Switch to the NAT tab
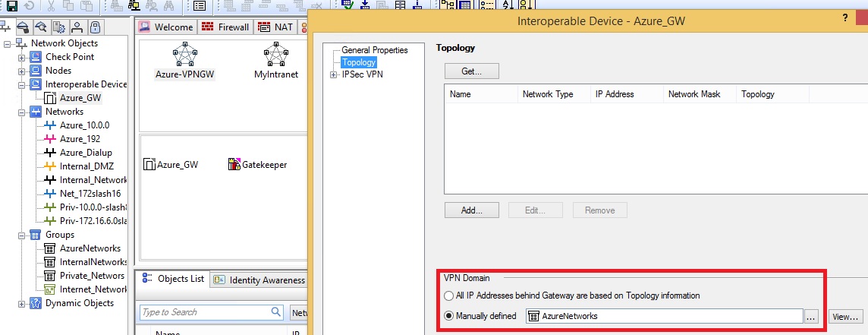This screenshot has width=868, height=335. point(275,27)
